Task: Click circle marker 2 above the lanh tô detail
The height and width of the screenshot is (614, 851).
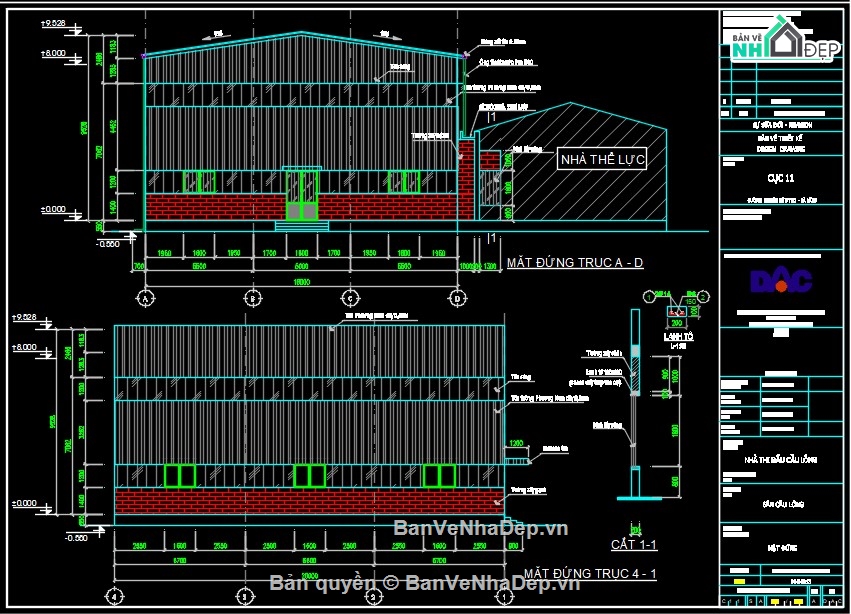Action: [703, 297]
